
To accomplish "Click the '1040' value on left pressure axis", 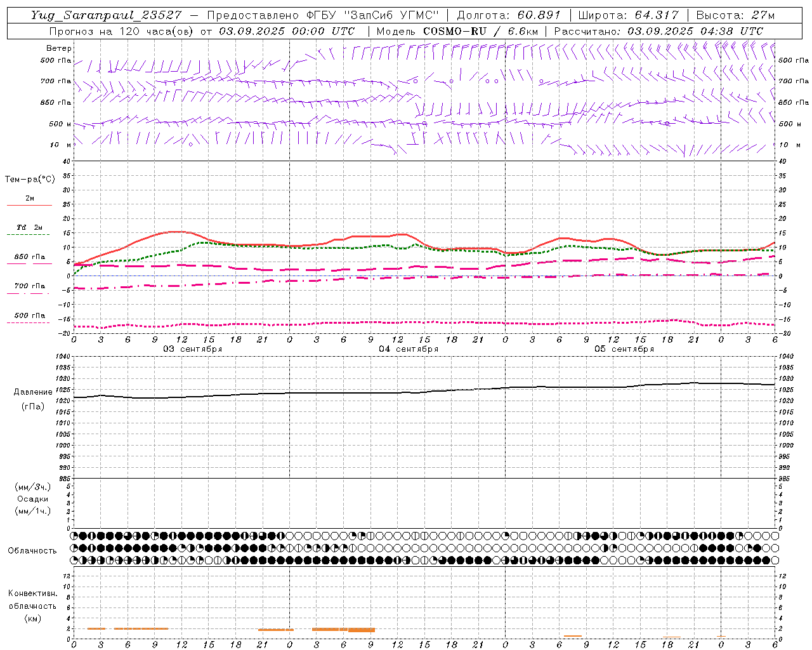I will coord(62,357).
